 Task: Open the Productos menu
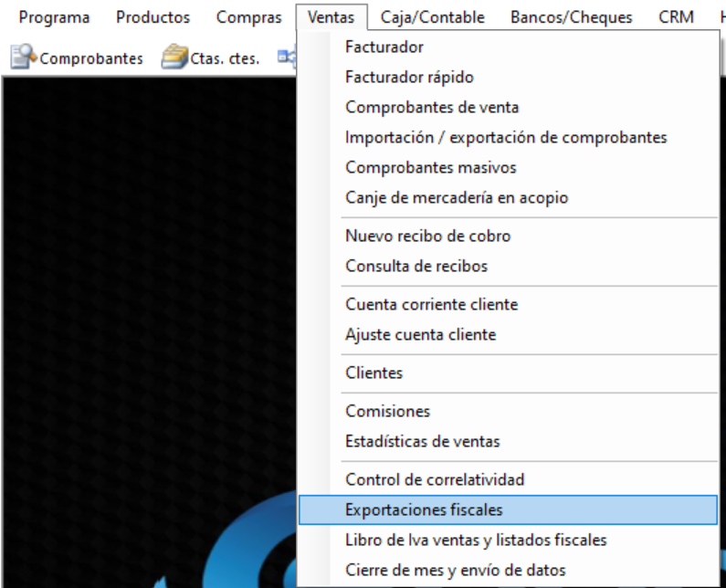click(153, 17)
